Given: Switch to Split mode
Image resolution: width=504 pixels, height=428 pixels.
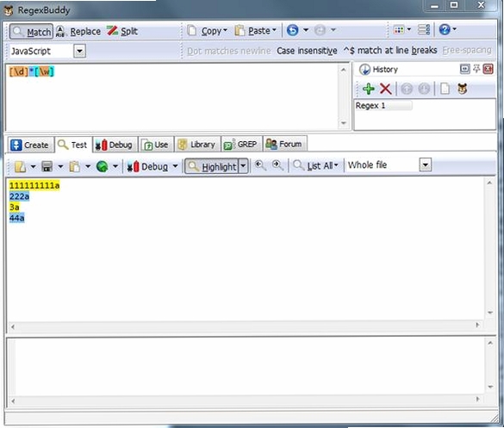Looking at the screenshot, I should 122,31.
